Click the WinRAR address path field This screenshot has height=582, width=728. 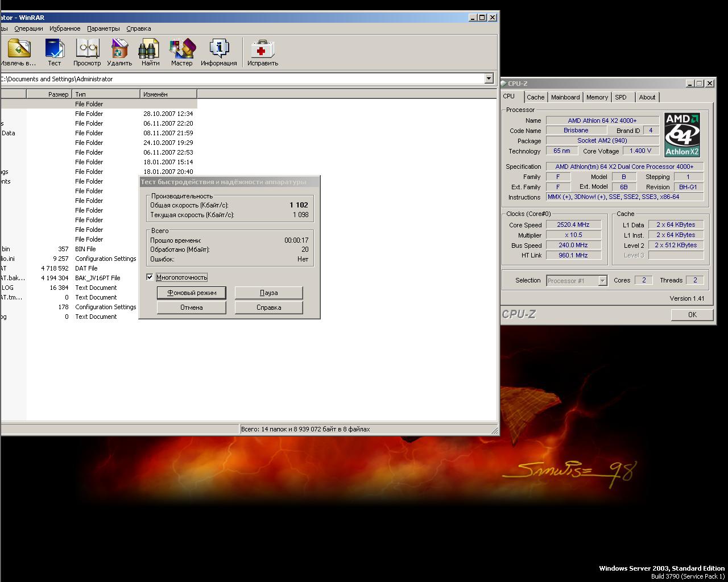click(242, 79)
